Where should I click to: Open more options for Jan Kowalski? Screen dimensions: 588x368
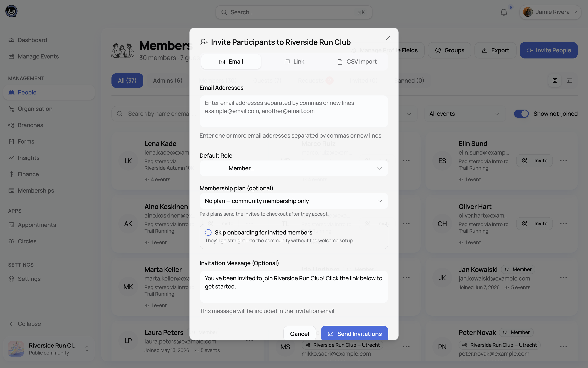(x=563, y=278)
